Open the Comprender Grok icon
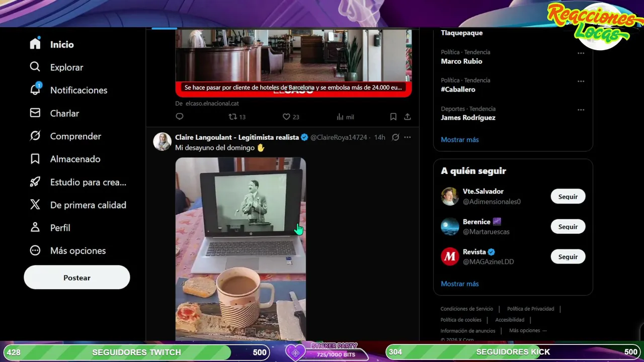The height and width of the screenshot is (362, 644). pos(35,136)
